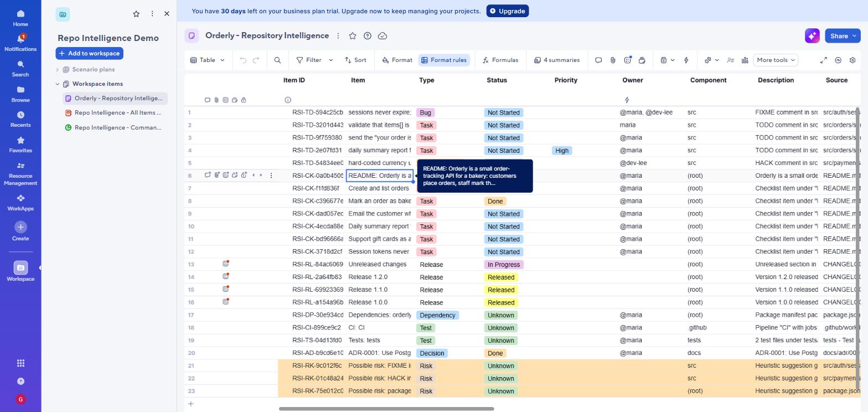Open the forms toolbar dropdown arrow
This screenshot has height=412, width=868.
[x=673, y=60]
